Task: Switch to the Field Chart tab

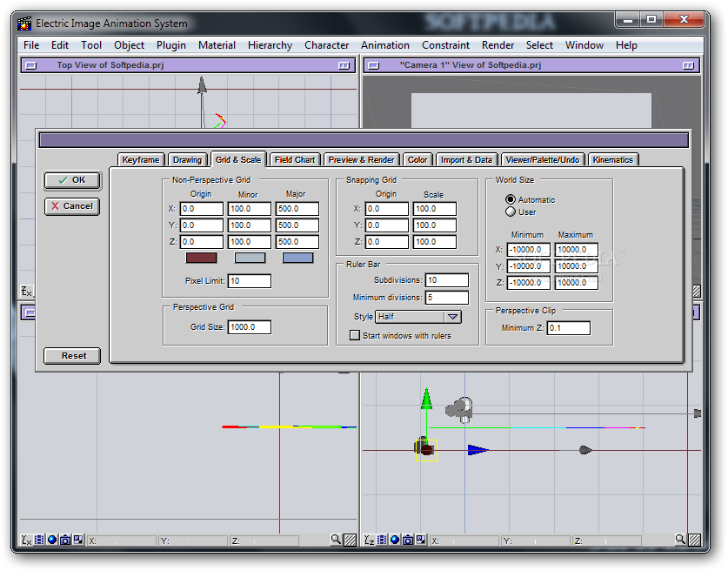Action: [x=294, y=159]
